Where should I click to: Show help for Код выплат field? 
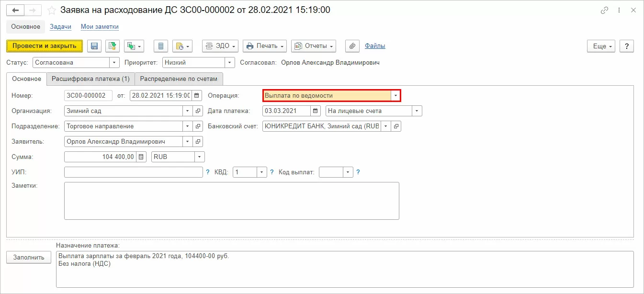358,172
